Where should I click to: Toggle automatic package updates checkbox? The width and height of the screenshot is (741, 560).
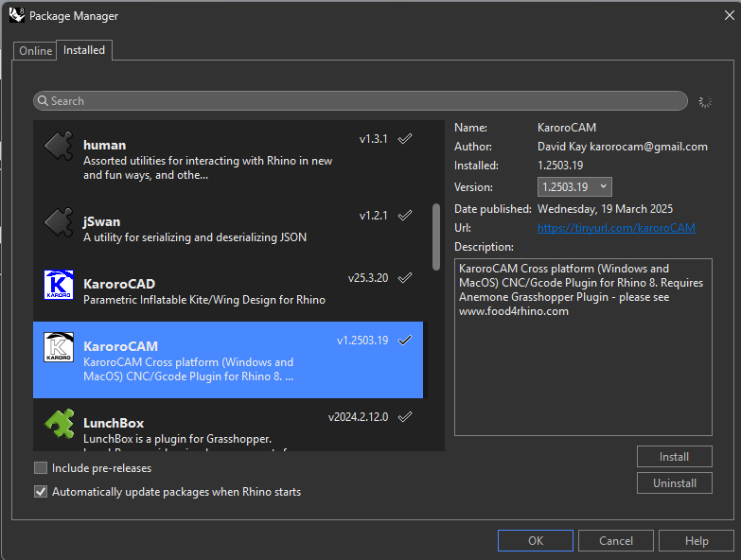click(x=41, y=492)
